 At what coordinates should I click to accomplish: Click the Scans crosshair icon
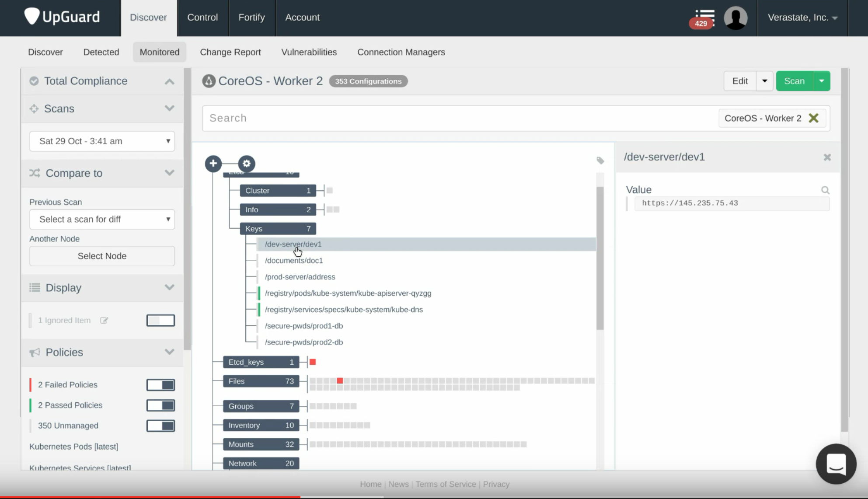pyautogui.click(x=34, y=108)
